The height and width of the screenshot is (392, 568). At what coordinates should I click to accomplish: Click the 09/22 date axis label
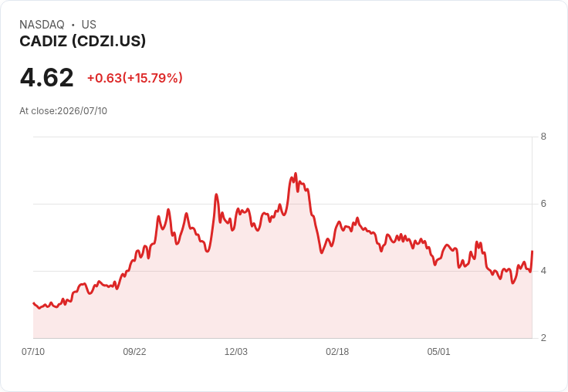pyautogui.click(x=134, y=352)
